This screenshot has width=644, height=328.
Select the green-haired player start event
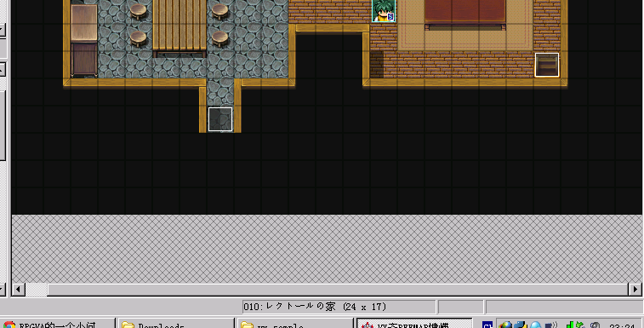(x=384, y=11)
